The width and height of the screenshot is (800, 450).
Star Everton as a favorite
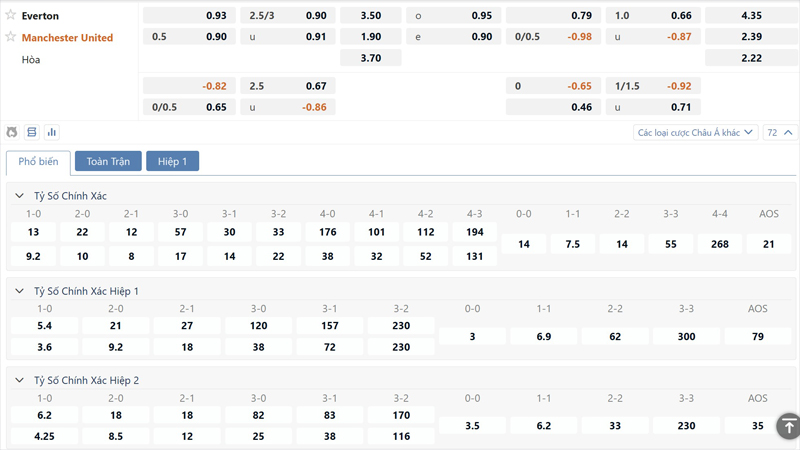(11, 16)
